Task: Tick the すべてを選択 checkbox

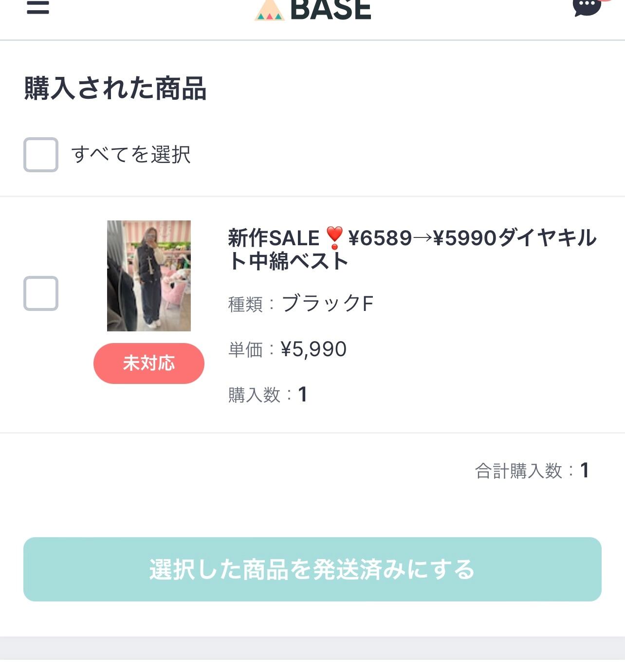Action: coord(41,155)
